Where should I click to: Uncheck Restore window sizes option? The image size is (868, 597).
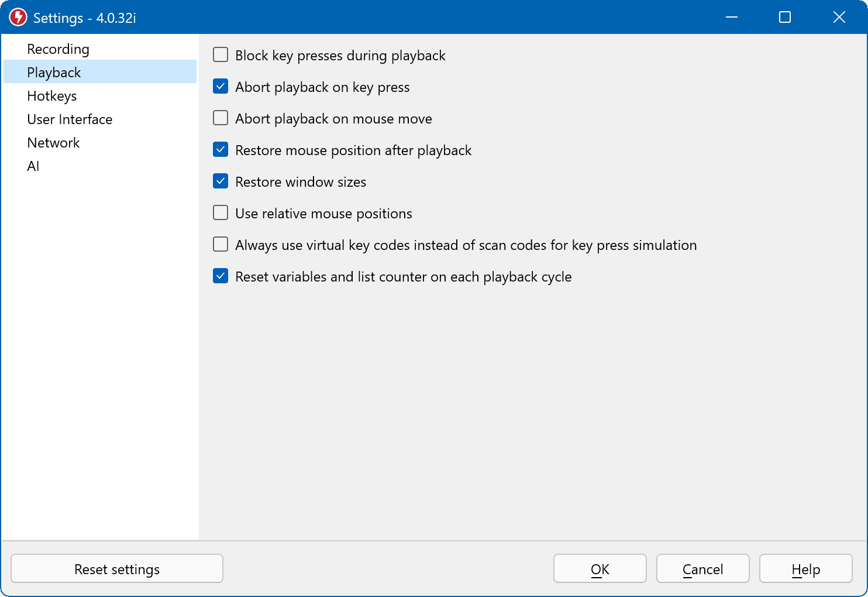coord(221,181)
